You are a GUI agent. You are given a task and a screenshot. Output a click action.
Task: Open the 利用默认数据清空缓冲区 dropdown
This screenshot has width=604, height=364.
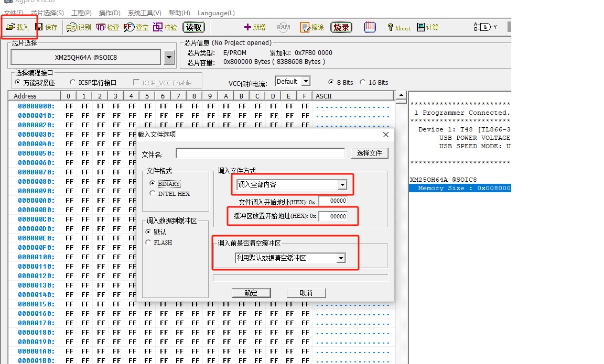341,258
